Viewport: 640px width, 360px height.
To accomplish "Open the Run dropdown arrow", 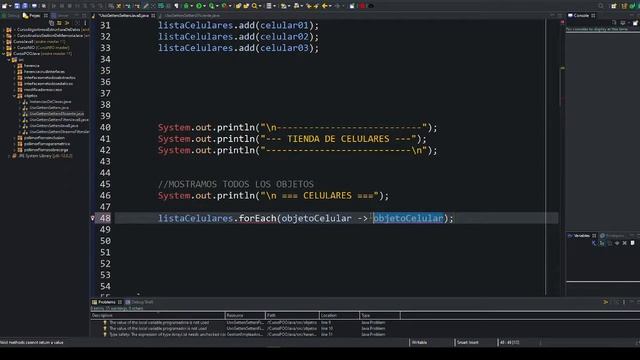I will [204, 6].
